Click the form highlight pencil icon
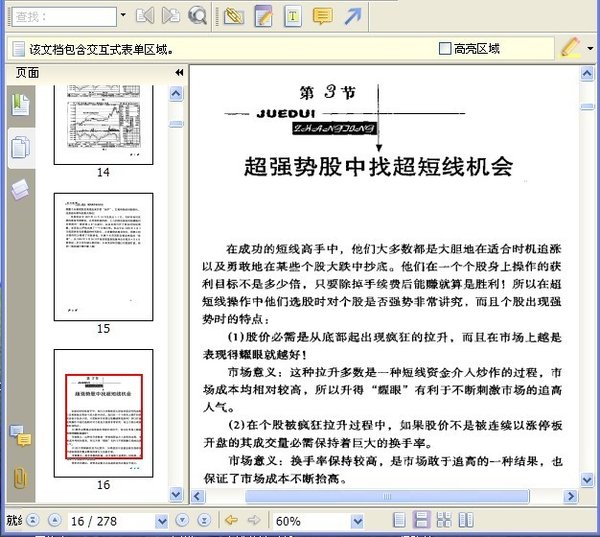600x537 pixels. coord(570,47)
